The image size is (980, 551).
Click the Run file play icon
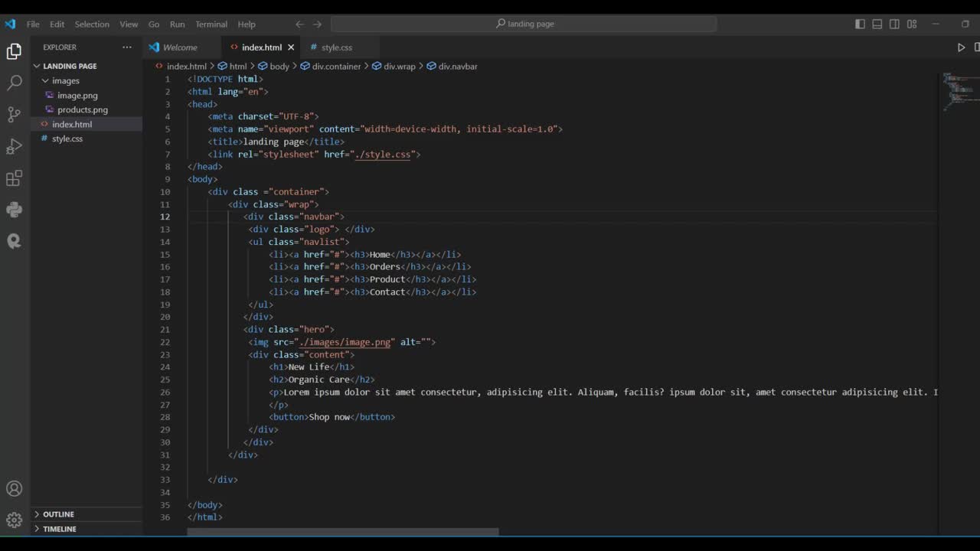click(x=961, y=47)
